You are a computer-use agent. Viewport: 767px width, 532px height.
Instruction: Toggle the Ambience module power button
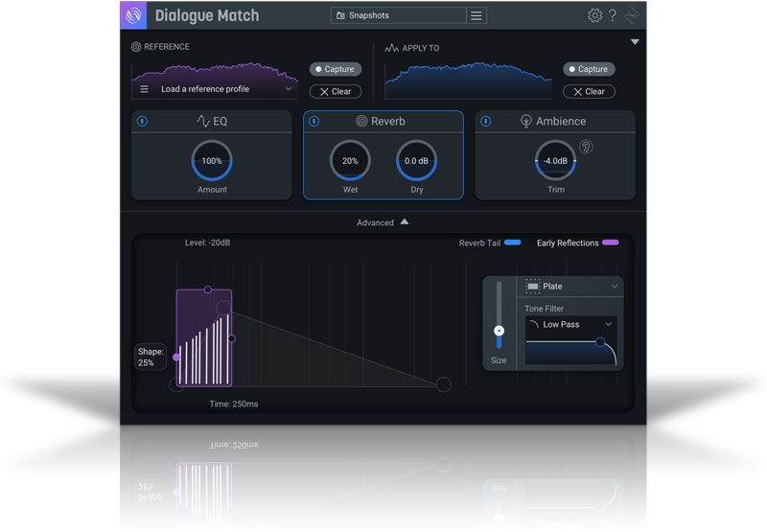[485, 122]
